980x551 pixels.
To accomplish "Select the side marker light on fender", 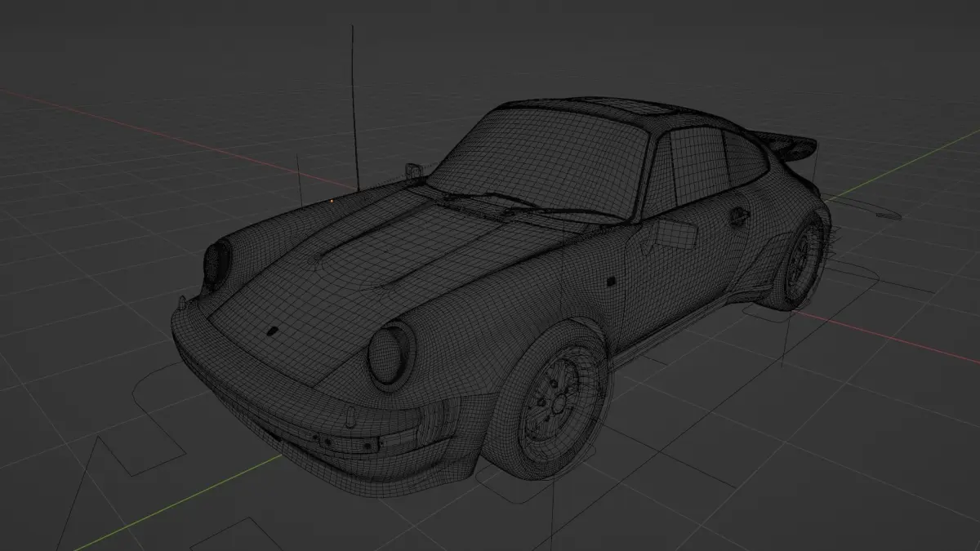I will click(x=612, y=282).
